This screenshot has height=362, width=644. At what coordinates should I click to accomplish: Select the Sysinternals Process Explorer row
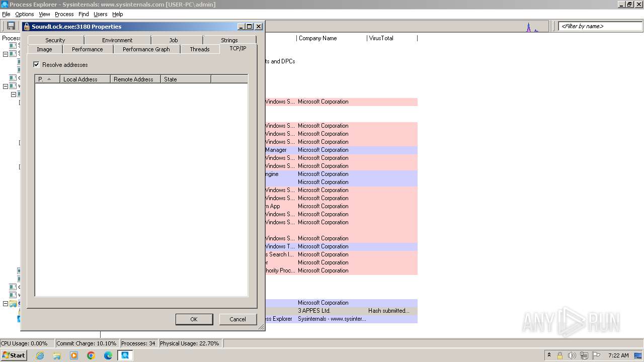(341, 319)
